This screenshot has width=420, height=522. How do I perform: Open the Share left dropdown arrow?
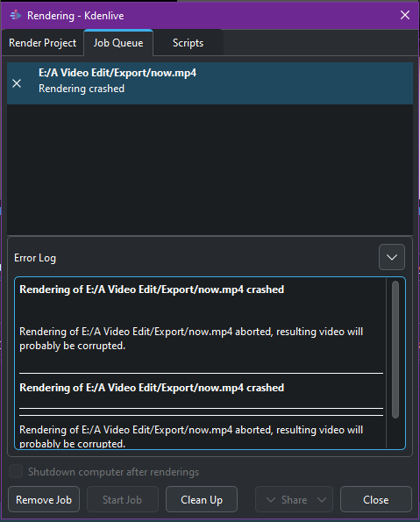point(271,500)
